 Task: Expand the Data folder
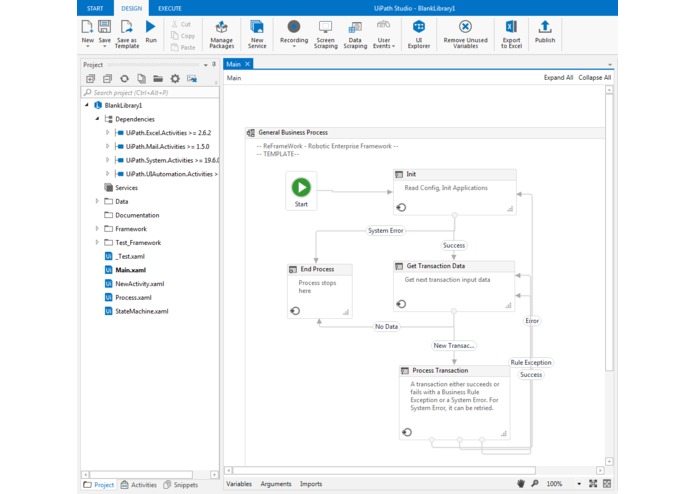97,201
